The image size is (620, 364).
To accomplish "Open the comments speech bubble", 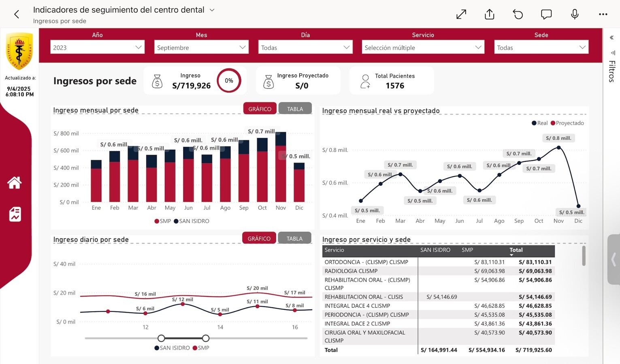I will [x=546, y=15].
